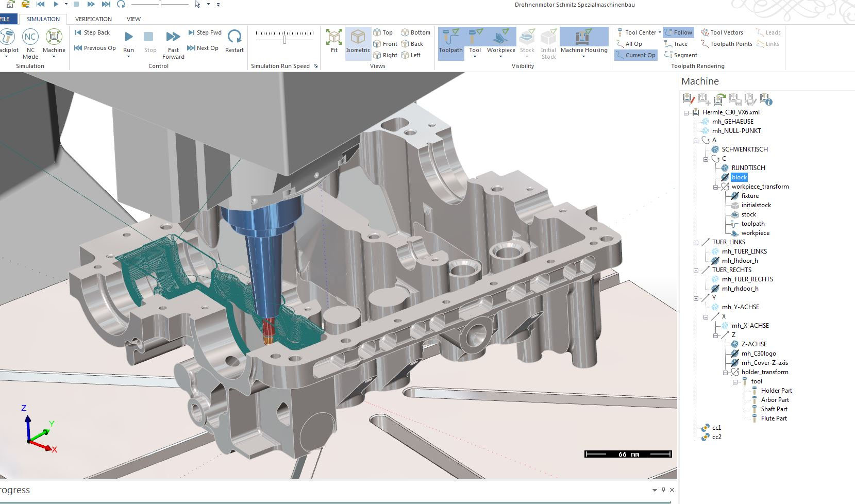This screenshot has height=504, width=855.
Task: Select the workpiece node in the Machine tree
Action: pos(756,233)
